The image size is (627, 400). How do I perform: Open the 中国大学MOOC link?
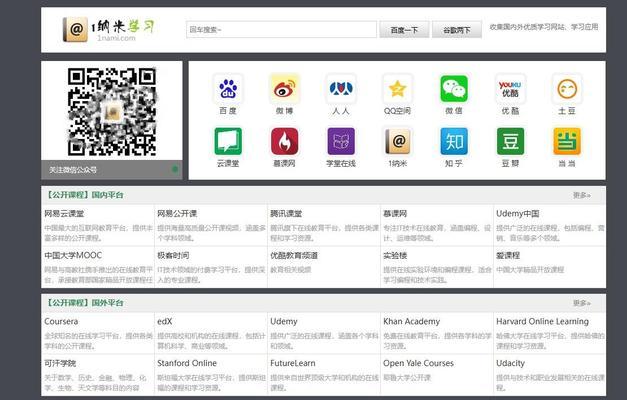tap(73, 255)
